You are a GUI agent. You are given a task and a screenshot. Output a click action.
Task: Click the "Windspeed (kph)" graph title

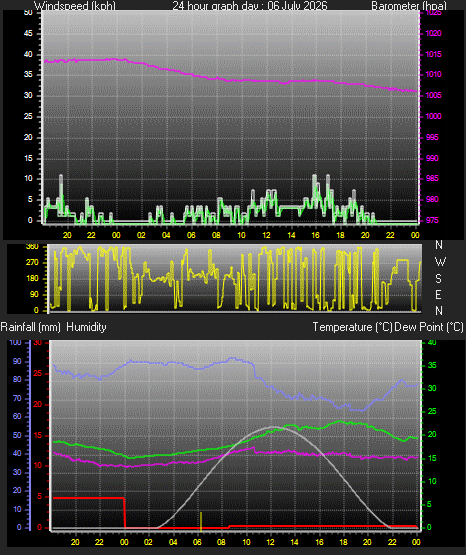[74, 6]
